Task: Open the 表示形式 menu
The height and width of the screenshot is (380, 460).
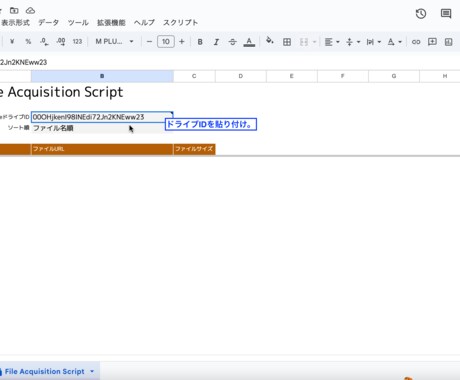Action: point(15,23)
